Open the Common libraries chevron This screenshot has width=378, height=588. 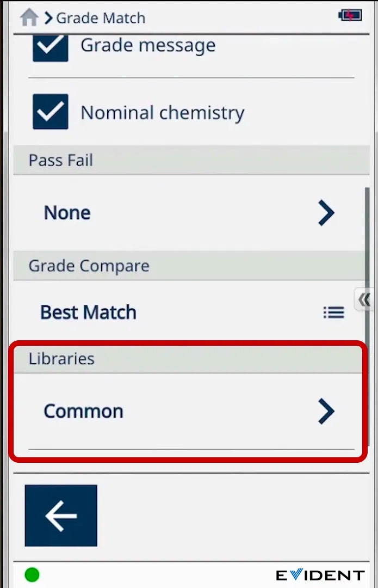[326, 411]
